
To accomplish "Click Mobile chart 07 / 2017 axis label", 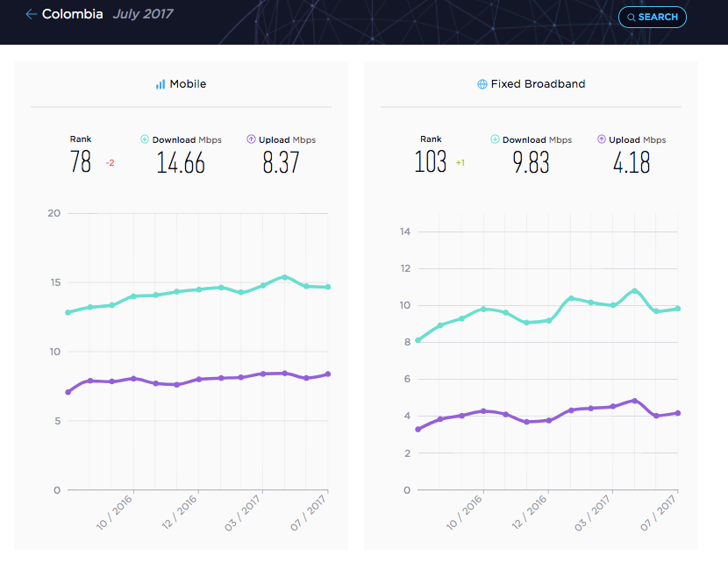I will coord(308,512).
